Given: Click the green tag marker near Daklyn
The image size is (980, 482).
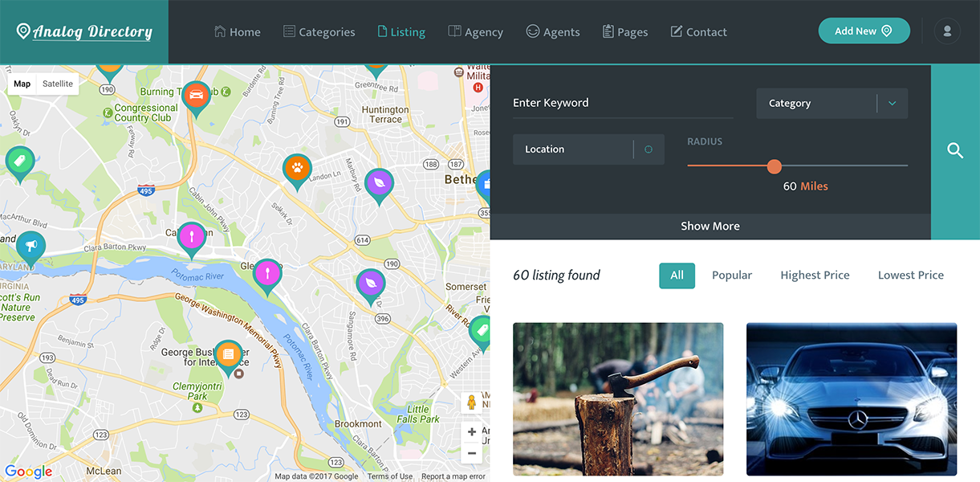Looking at the screenshot, I should (20, 163).
